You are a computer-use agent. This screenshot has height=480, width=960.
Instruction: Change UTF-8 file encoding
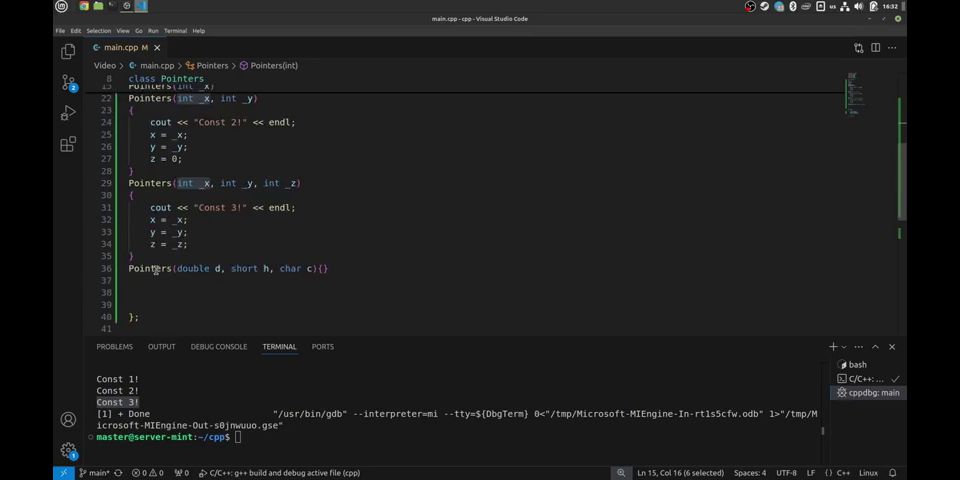point(786,473)
